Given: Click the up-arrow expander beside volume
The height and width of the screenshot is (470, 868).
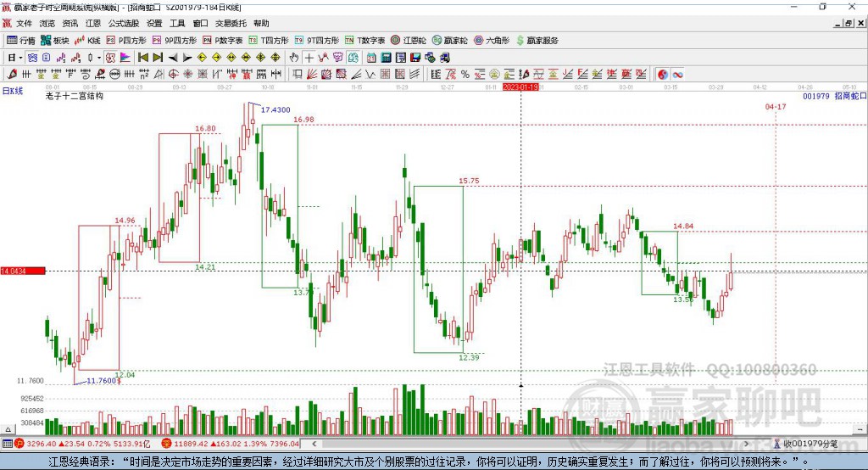Looking at the screenshot, I should click(x=8, y=429).
